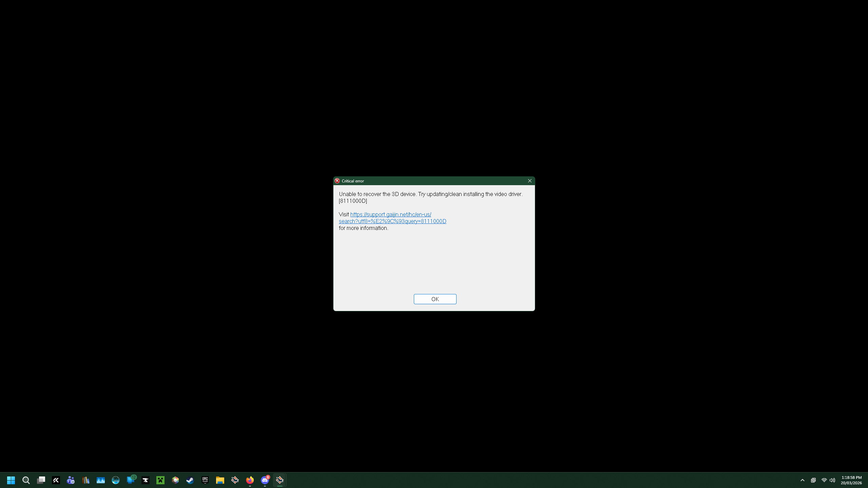This screenshot has width=868, height=488.
Task: Open Epic Games Launcher icon
Action: click(x=205, y=480)
